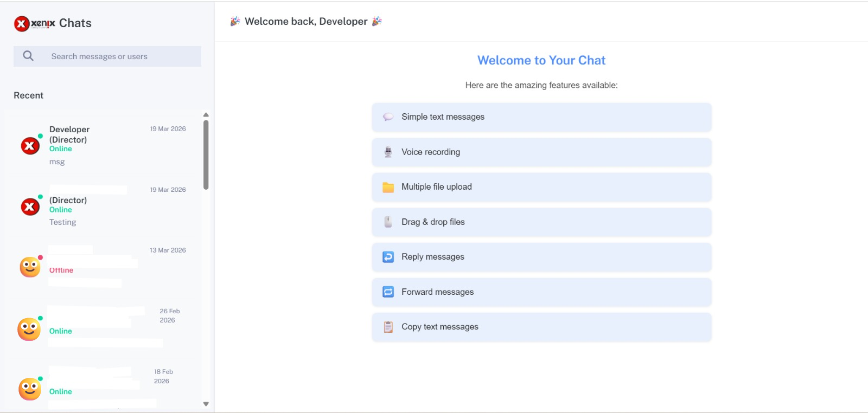Click the chat list scrollbar thumb
This screenshot has height=413, width=868.
pyautogui.click(x=206, y=154)
